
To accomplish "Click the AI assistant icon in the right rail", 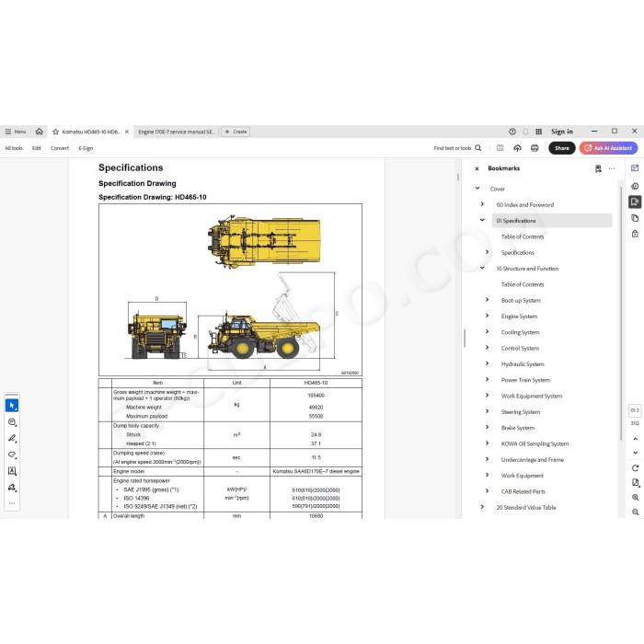I will coord(635,168).
